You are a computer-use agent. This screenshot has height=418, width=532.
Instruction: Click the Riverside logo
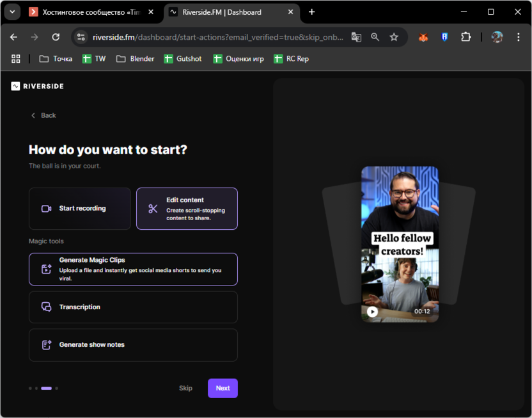[x=37, y=86]
